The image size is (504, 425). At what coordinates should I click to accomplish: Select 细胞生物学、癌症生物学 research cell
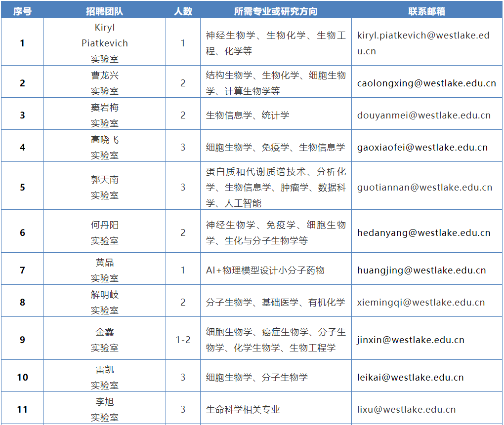click(276, 338)
